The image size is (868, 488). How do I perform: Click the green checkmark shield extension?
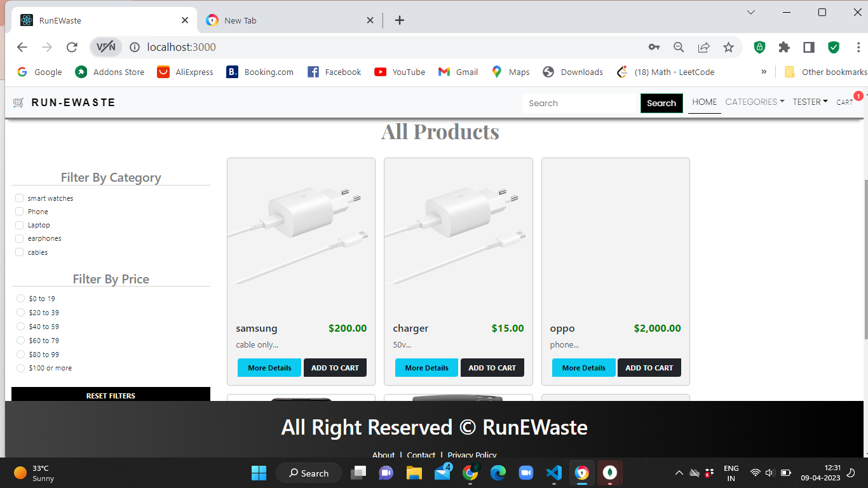coord(834,47)
